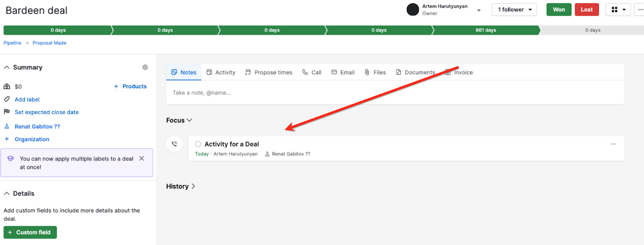644x245 pixels.
Task: Open the more actions ellipsis at top right
Action: pos(640,10)
